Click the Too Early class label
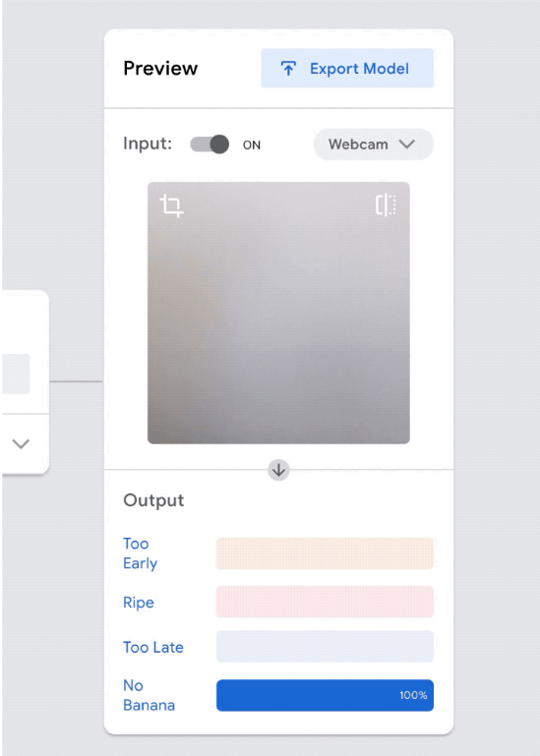 pyautogui.click(x=140, y=553)
